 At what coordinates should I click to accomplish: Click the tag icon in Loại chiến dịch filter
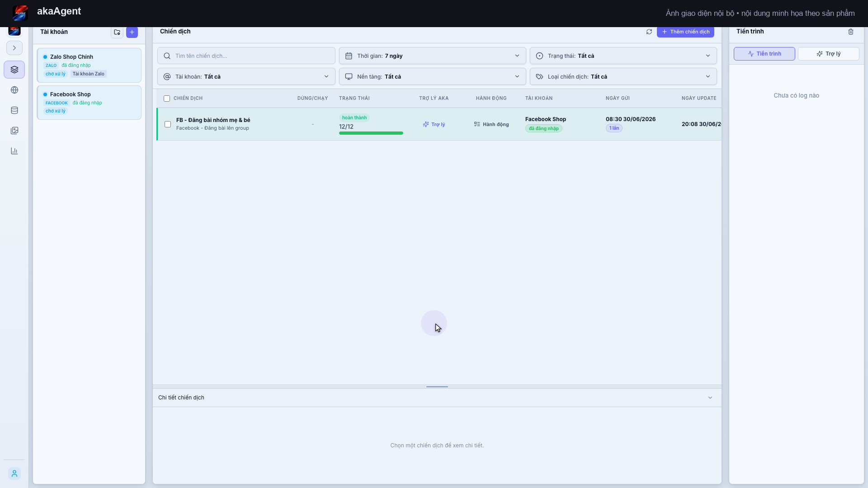pyautogui.click(x=539, y=77)
